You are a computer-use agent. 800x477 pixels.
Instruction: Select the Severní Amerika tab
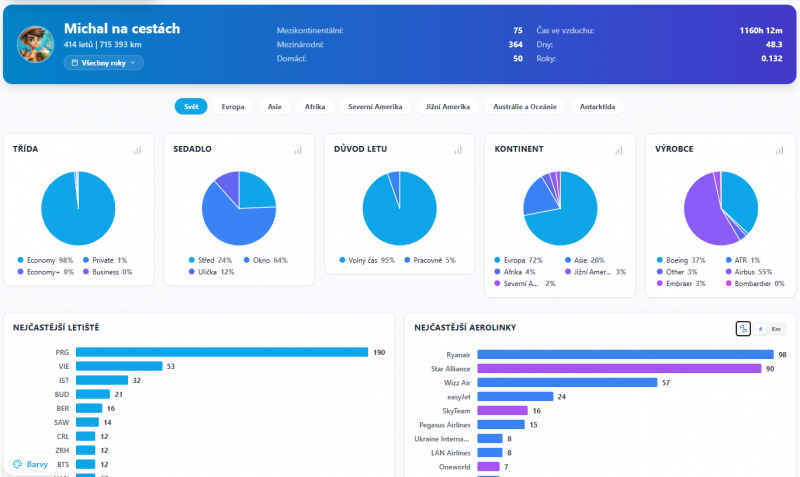tap(375, 106)
